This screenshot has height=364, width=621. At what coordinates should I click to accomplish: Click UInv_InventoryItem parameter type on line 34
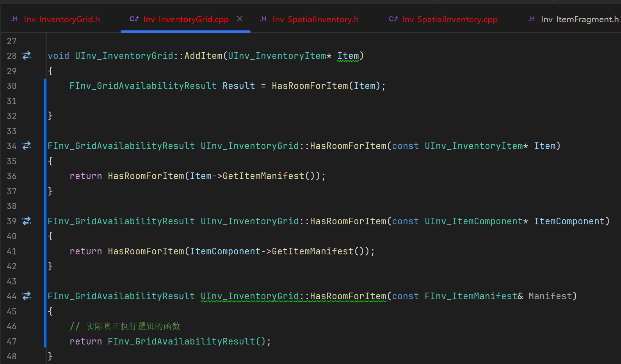coord(474,146)
